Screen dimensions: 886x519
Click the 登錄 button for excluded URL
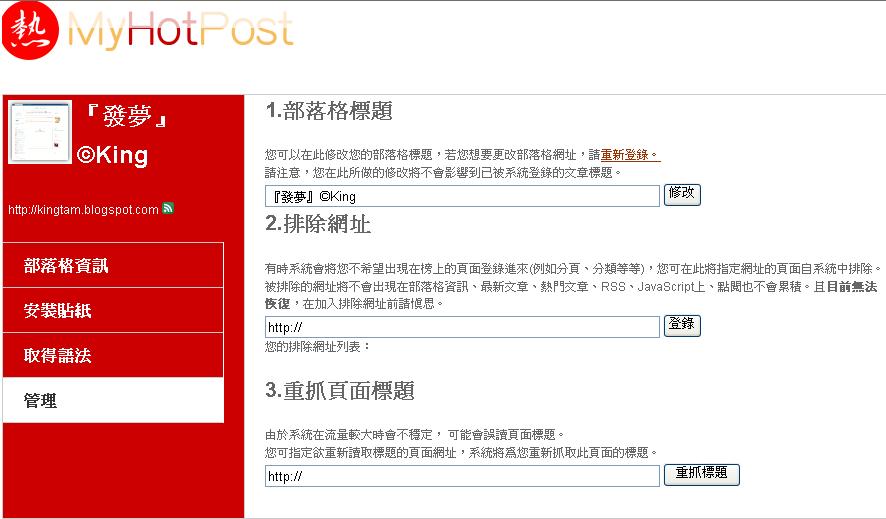682,325
